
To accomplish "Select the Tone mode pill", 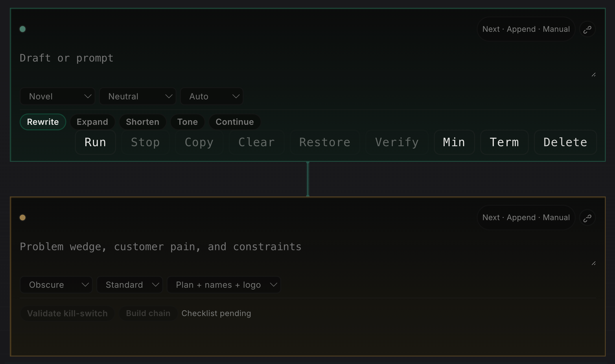I will [187, 122].
